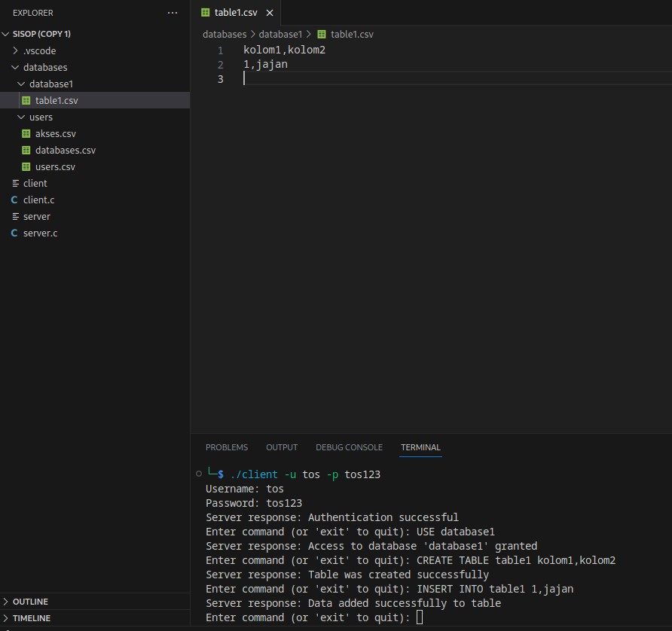Click the table1.csv breadcrumb segment
The width and height of the screenshot is (672, 631).
352,35
